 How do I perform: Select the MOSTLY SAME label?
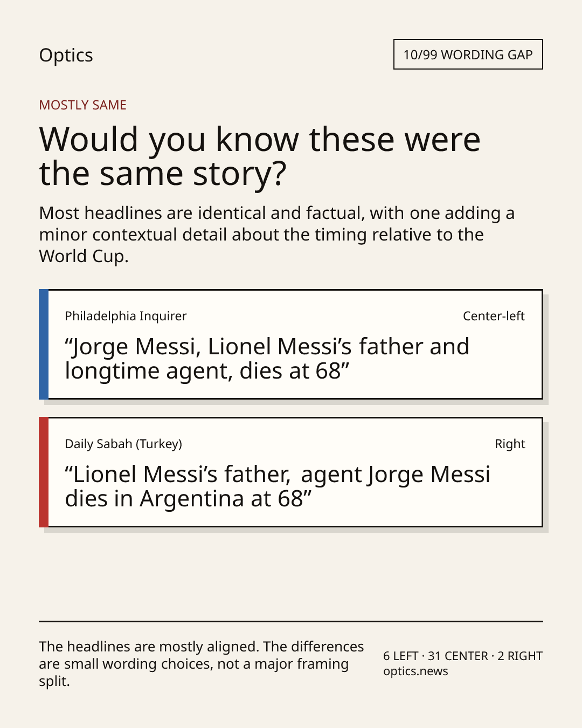coord(82,105)
